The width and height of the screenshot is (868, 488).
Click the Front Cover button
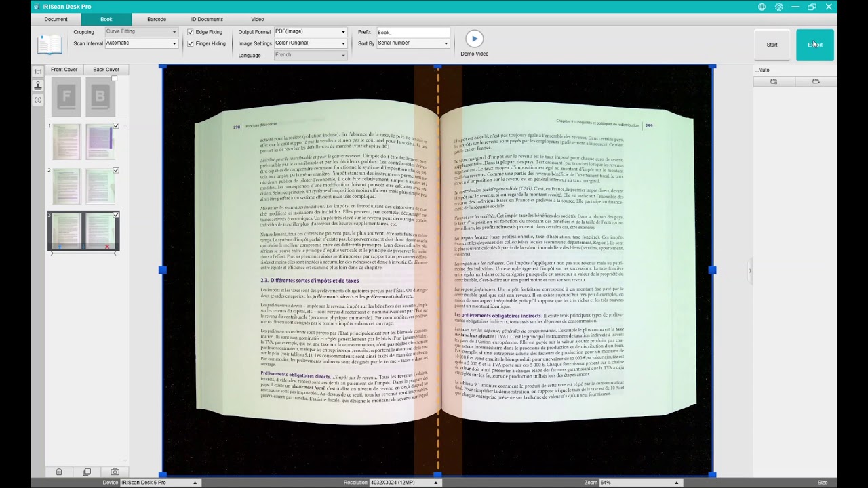click(64, 70)
